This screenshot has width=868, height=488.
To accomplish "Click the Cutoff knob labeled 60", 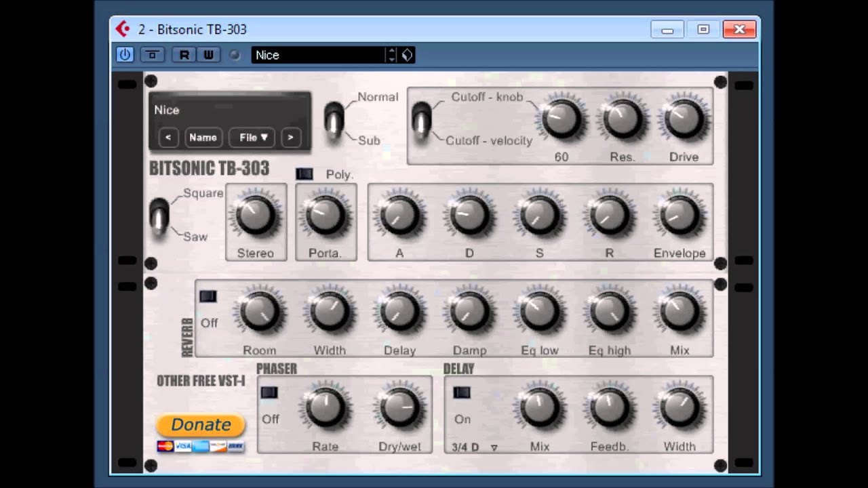I will [561, 119].
